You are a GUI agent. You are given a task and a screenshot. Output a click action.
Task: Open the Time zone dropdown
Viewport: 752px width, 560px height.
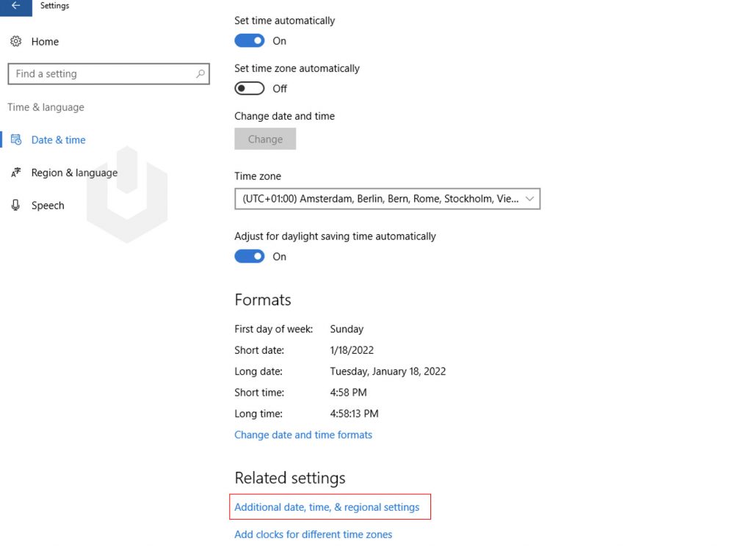[x=387, y=198]
